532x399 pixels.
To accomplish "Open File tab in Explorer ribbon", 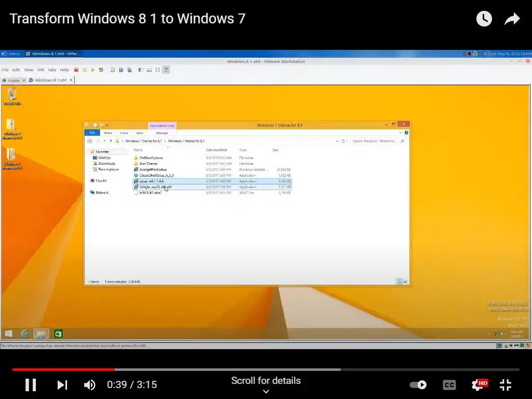I will click(92, 132).
